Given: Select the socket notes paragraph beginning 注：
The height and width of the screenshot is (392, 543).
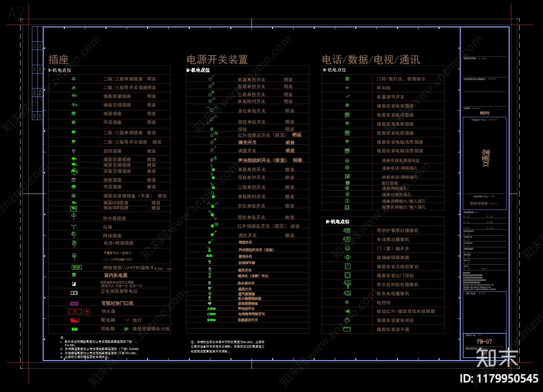Looking at the screenshot, I should pos(99,347).
